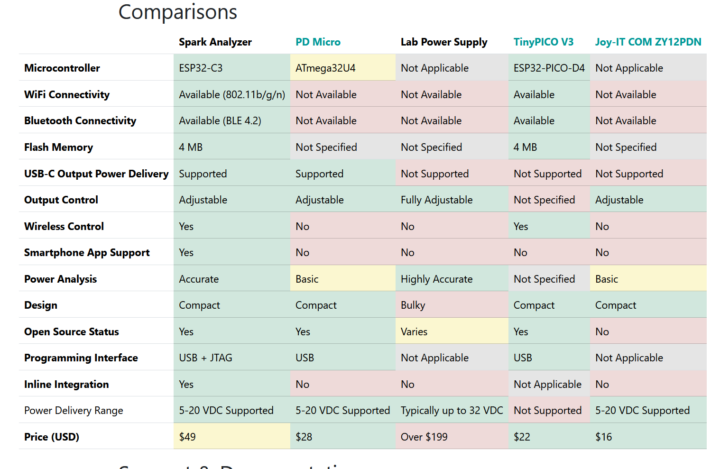Click the Comparisons heading

tap(178, 11)
